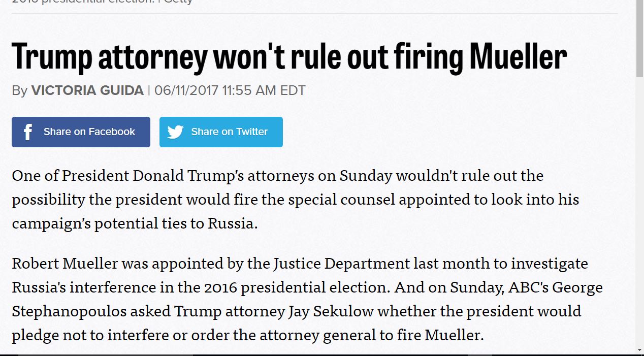The height and width of the screenshot is (356, 644).
Task: Click the vertical scrollbar thumb
Action: click(x=639, y=39)
